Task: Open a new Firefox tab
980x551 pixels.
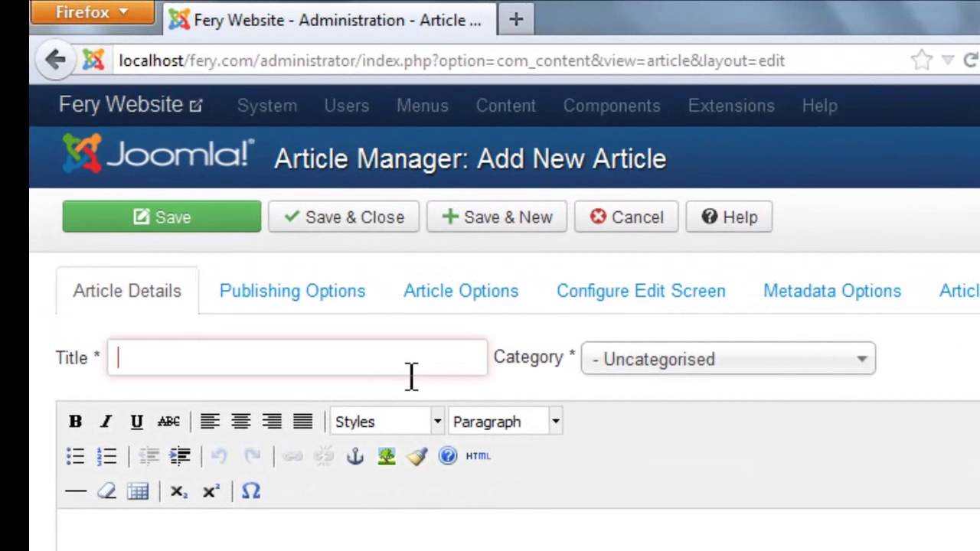Action: click(516, 20)
